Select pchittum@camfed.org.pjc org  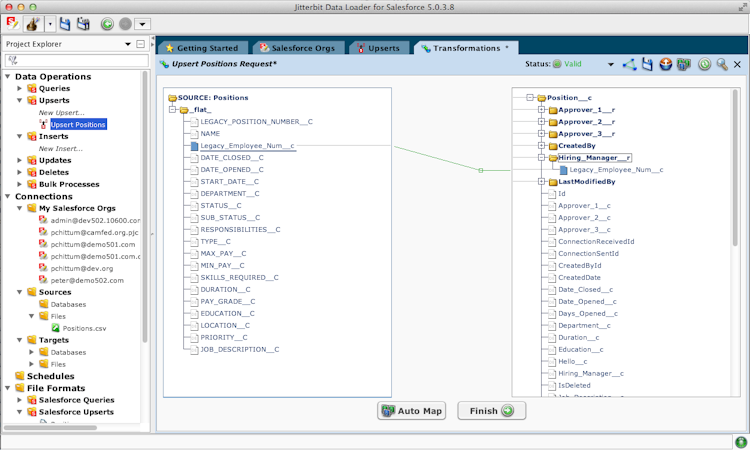coord(94,232)
